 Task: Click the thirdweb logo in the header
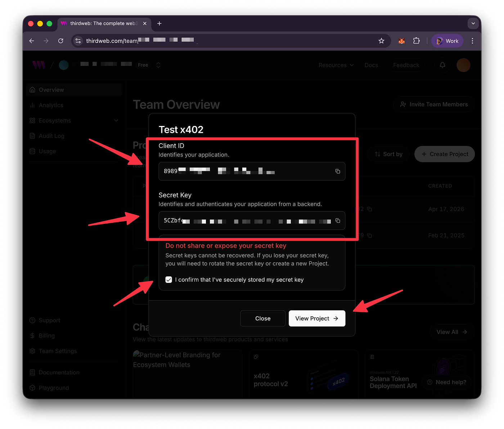click(39, 65)
